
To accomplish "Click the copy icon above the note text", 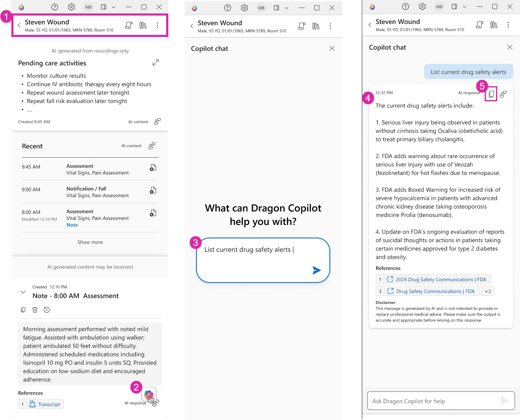I will click(23, 310).
